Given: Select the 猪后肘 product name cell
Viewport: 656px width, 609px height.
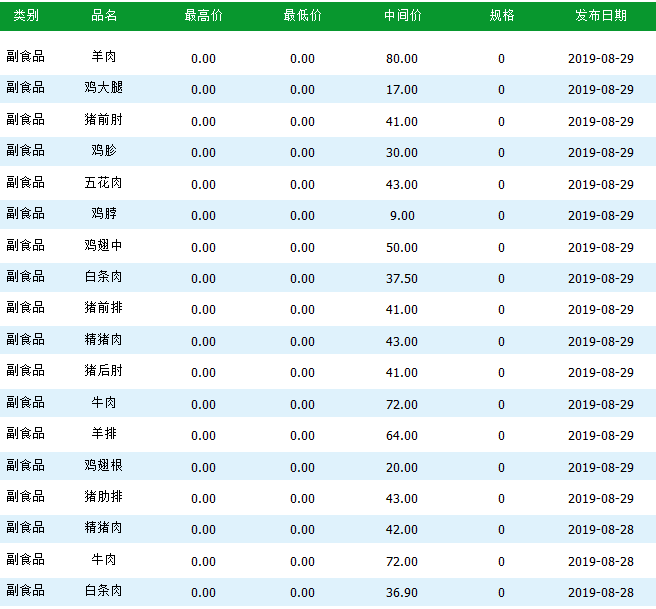Looking at the screenshot, I should click(104, 370).
